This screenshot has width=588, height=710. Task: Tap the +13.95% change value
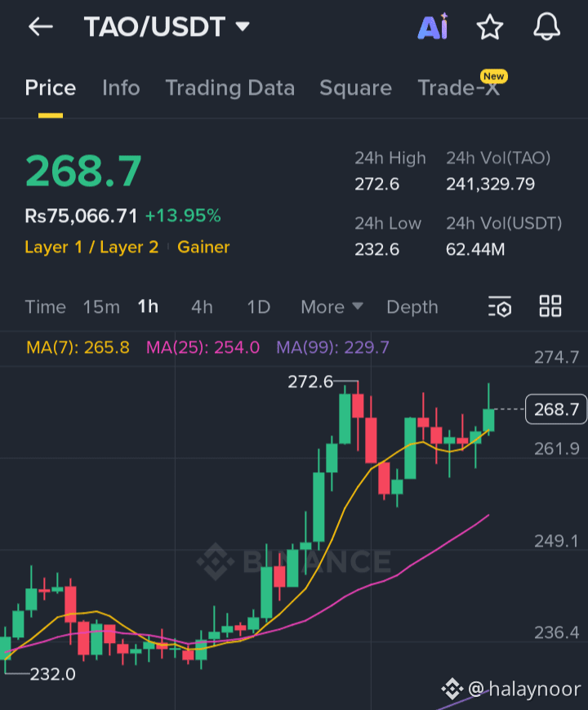point(183,216)
